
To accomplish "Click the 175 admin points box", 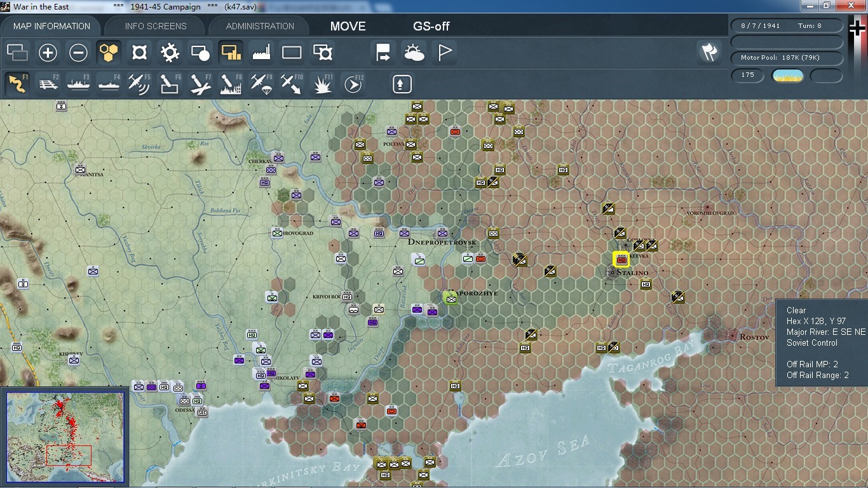I will tap(748, 75).
